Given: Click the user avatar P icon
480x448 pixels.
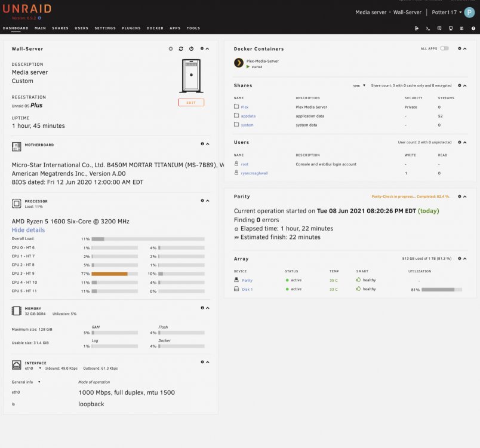Looking at the screenshot, I should (469, 13).
